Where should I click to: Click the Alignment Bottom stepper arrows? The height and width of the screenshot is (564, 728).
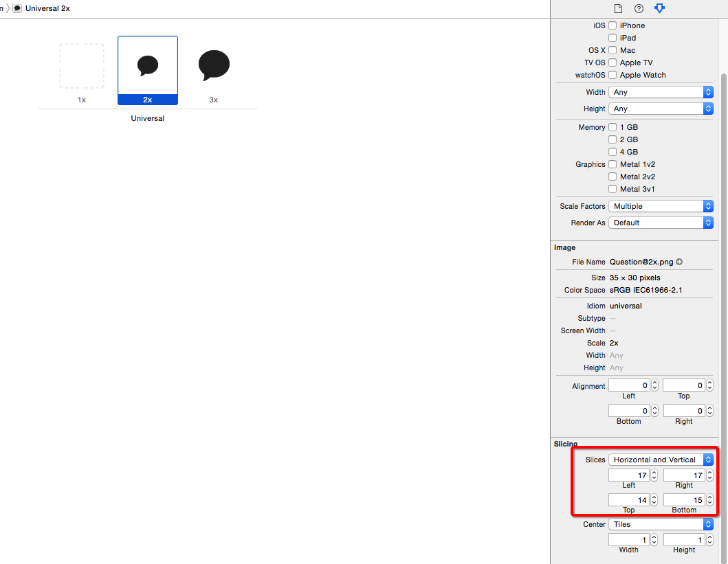point(654,411)
